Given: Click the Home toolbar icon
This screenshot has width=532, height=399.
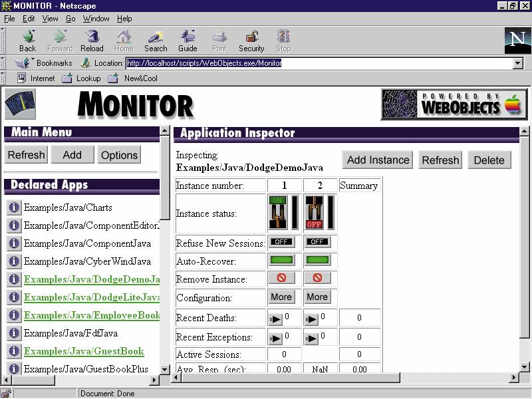Looking at the screenshot, I should click(124, 41).
